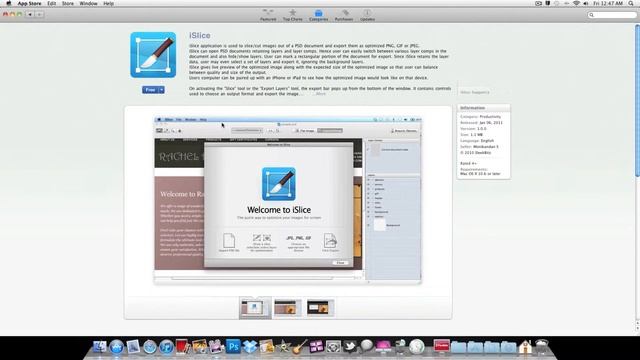Click the clock showing Fri 12:47 AM
The height and width of the screenshot is (360, 640).
608,3
